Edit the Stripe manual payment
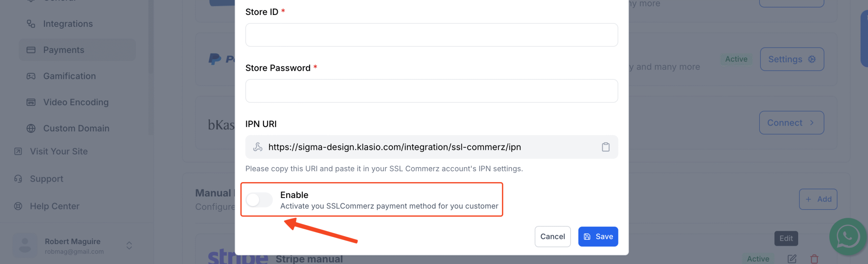This screenshot has height=264, width=868. 792,259
